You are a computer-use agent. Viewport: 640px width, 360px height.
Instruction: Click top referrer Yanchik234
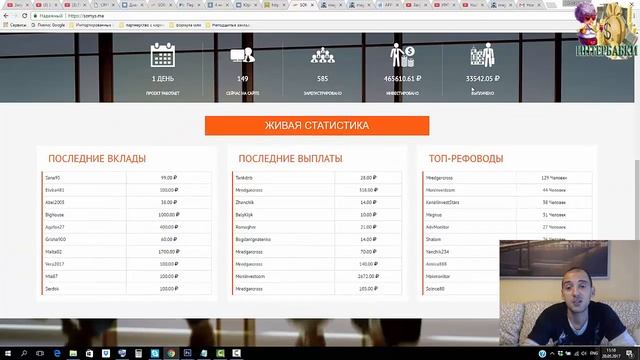tap(437, 252)
